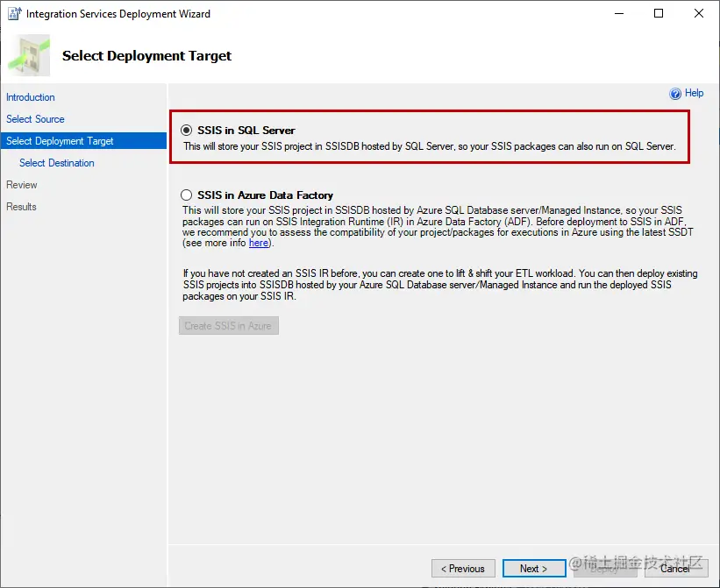Click the 'Select Deployment Target' heading text

click(x=147, y=55)
